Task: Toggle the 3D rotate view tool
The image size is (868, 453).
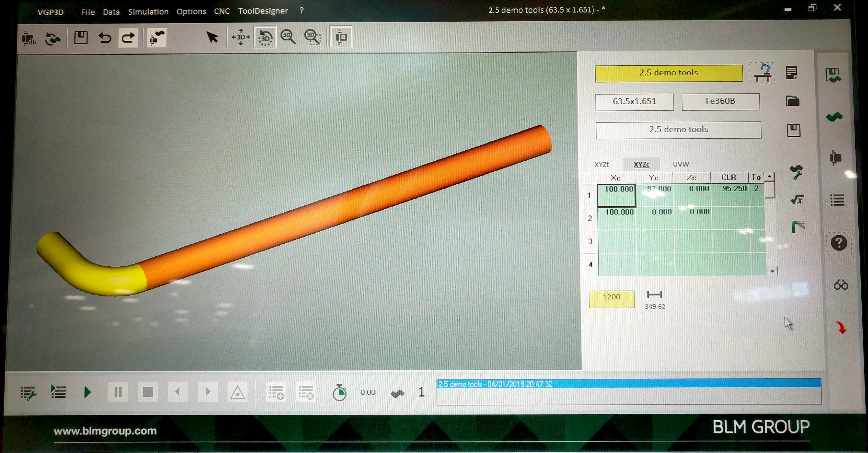Action: (x=265, y=37)
